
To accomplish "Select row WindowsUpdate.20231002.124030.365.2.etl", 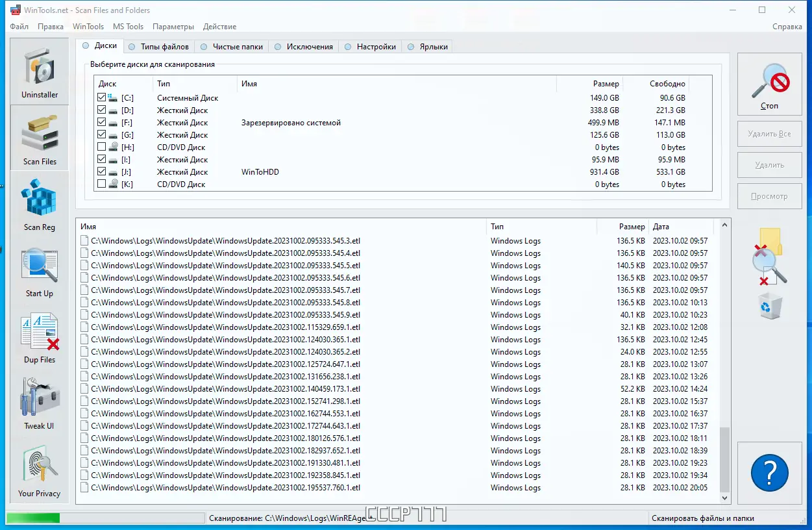I will (x=397, y=352).
